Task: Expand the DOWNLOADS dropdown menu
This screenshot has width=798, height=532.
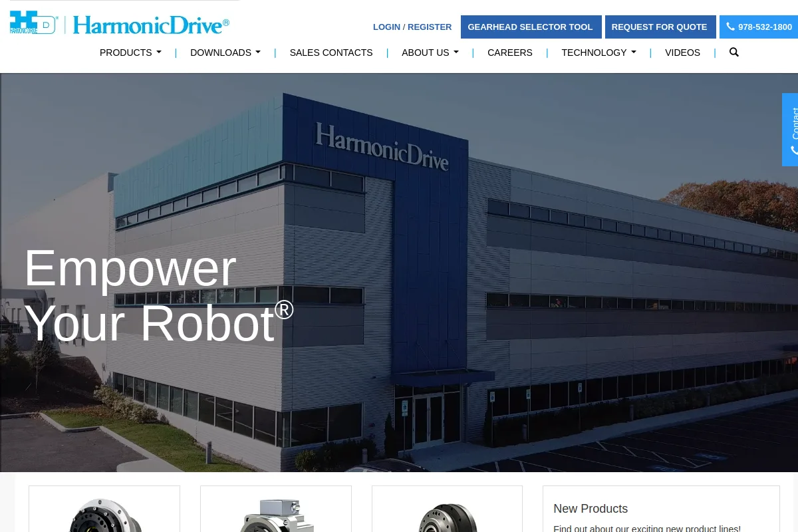Action: (x=225, y=53)
